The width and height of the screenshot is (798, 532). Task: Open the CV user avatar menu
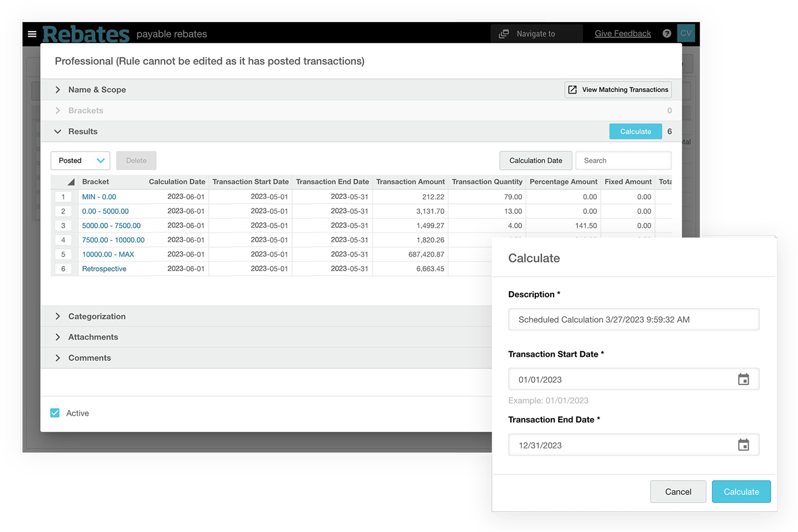coord(686,33)
